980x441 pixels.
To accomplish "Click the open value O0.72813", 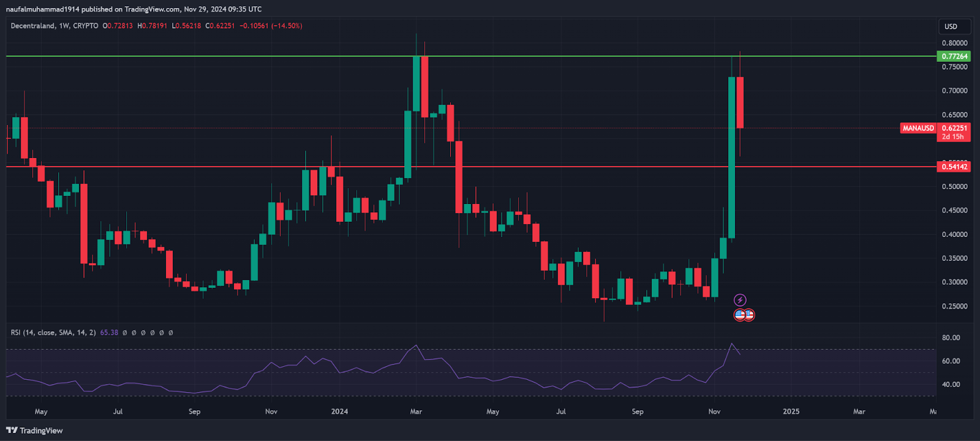I will [x=118, y=26].
